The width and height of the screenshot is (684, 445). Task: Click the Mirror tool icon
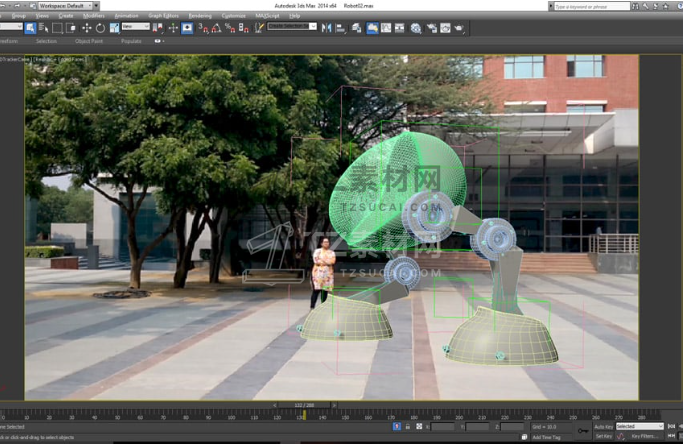click(x=326, y=28)
